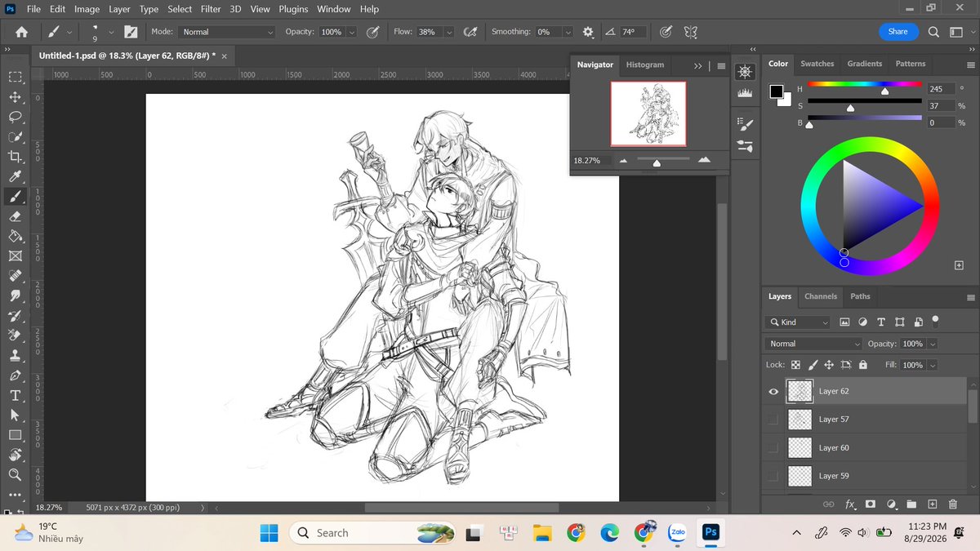Screen dimensions: 980x551
Task: Select the Lasso tool
Action: coord(15,117)
